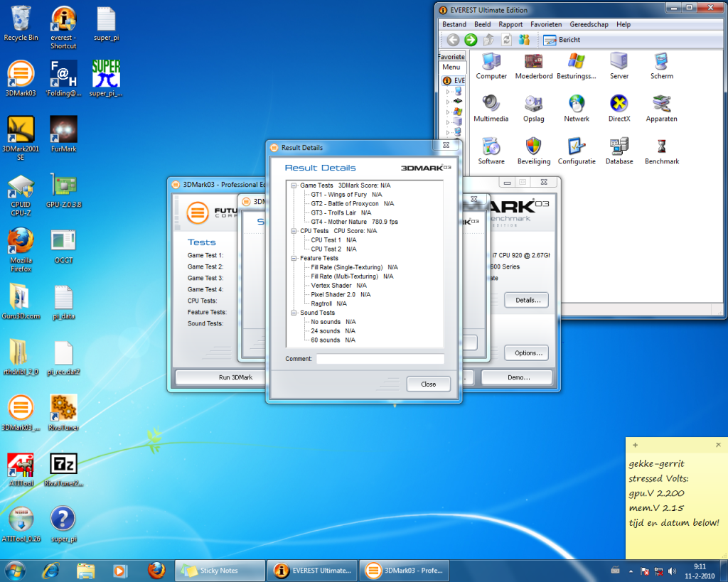Open the Multimedia category icon
This screenshot has width=728, height=582.
(491, 109)
